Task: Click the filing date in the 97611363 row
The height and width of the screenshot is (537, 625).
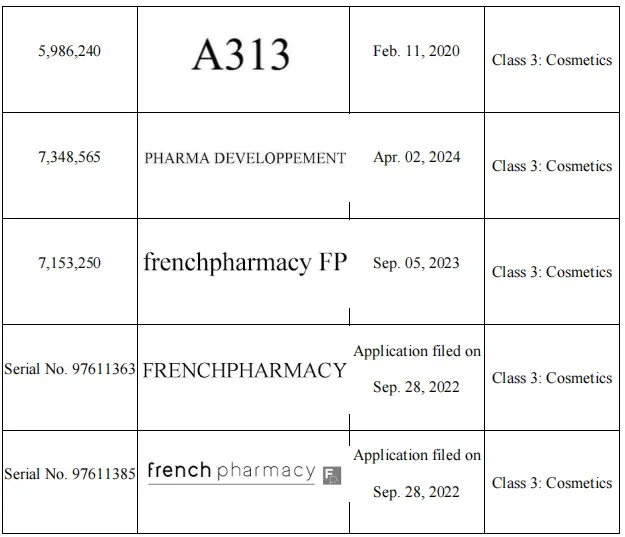Action: 416,387
